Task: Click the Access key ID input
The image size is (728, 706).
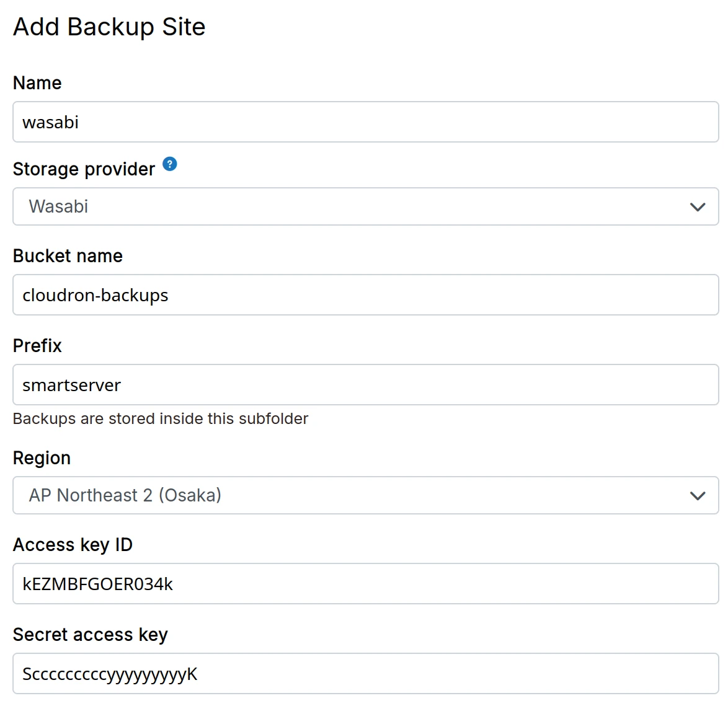Action: tap(365, 584)
